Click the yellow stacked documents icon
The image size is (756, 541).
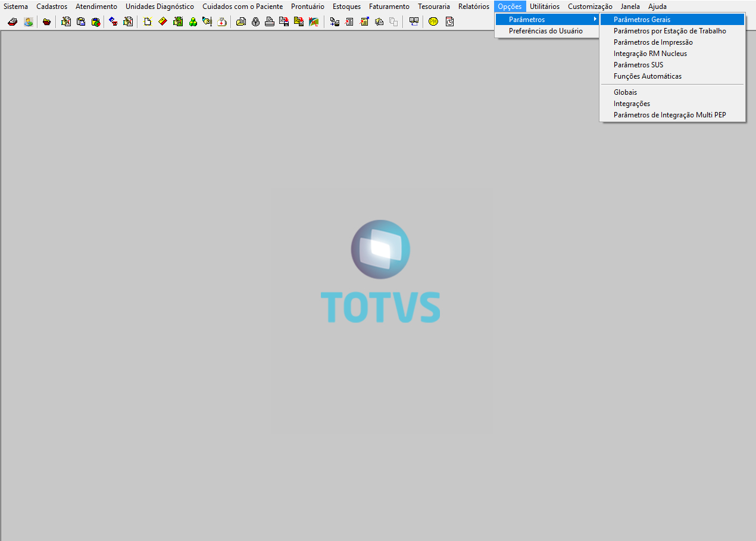(x=379, y=22)
